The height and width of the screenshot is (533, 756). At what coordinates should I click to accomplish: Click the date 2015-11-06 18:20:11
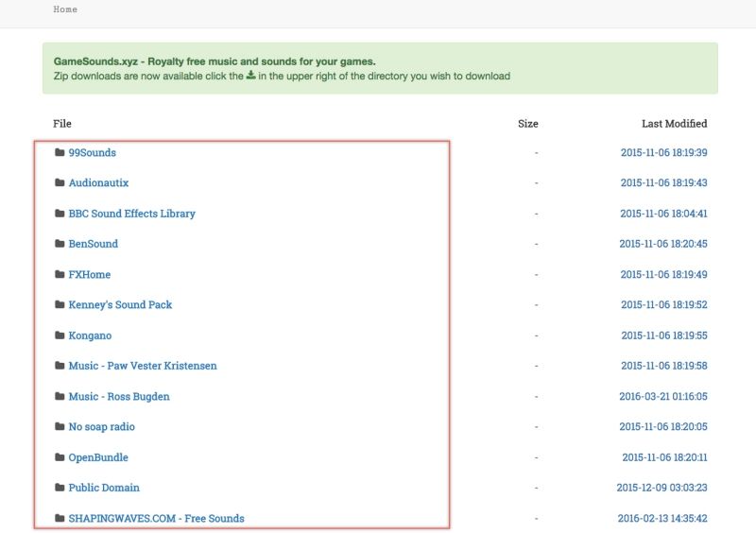pos(664,457)
